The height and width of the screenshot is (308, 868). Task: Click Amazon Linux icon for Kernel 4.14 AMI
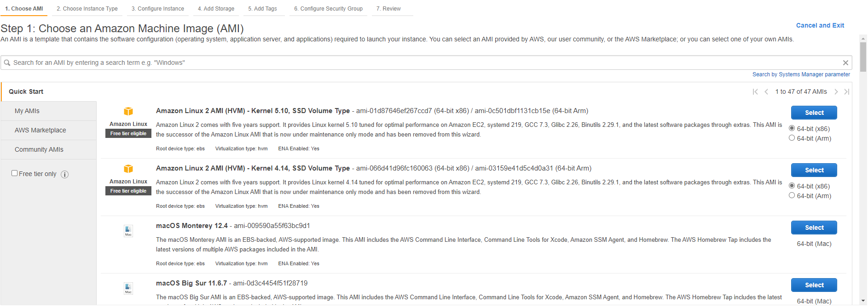[x=128, y=169]
